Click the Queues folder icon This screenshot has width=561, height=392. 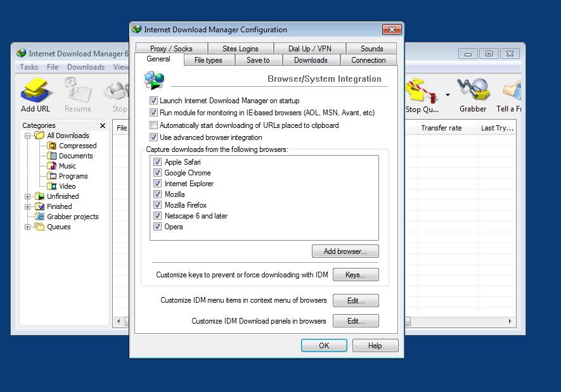click(x=40, y=227)
